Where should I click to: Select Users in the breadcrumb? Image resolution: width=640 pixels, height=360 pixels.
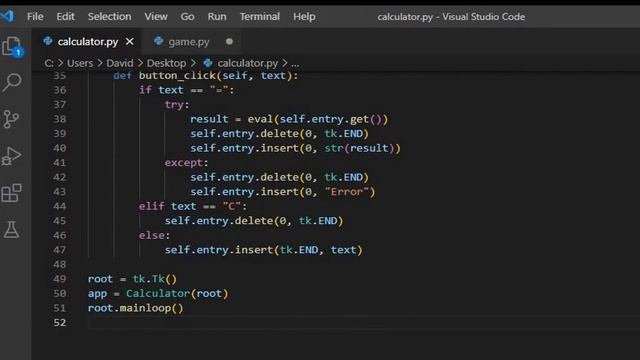[80, 63]
